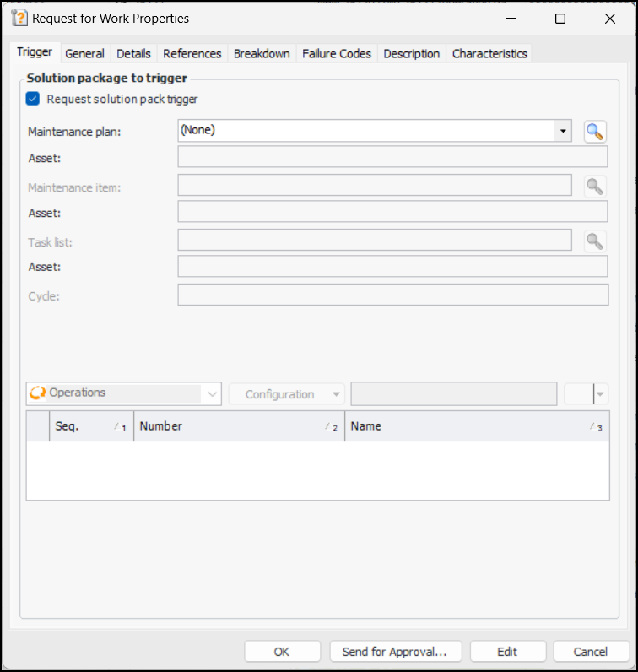The image size is (638, 672).
Task: Go to the Characteristics tab
Action: (x=489, y=53)
